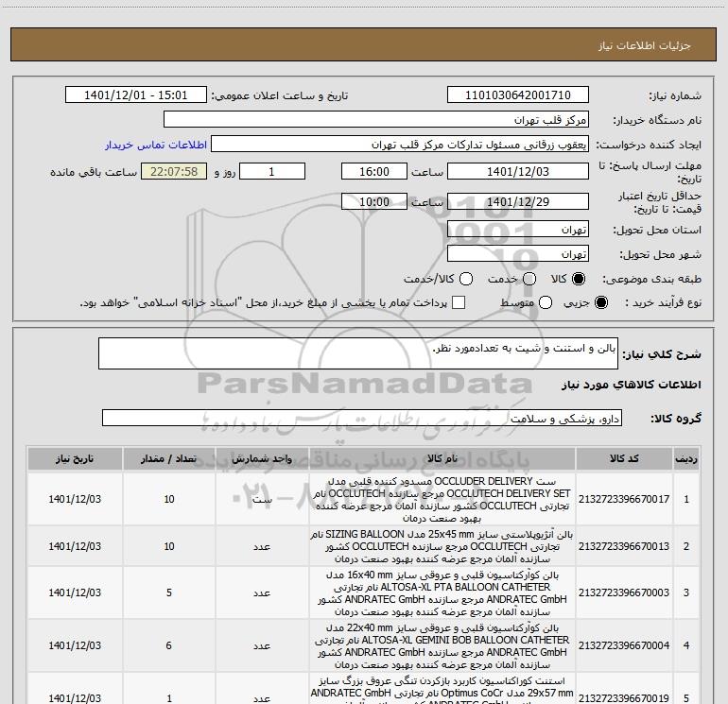728x704 pixels.
Task: Click the ALTOSA-XL PTA BALLOON CATHETER 16x40 name
Action: pos(442,593)
